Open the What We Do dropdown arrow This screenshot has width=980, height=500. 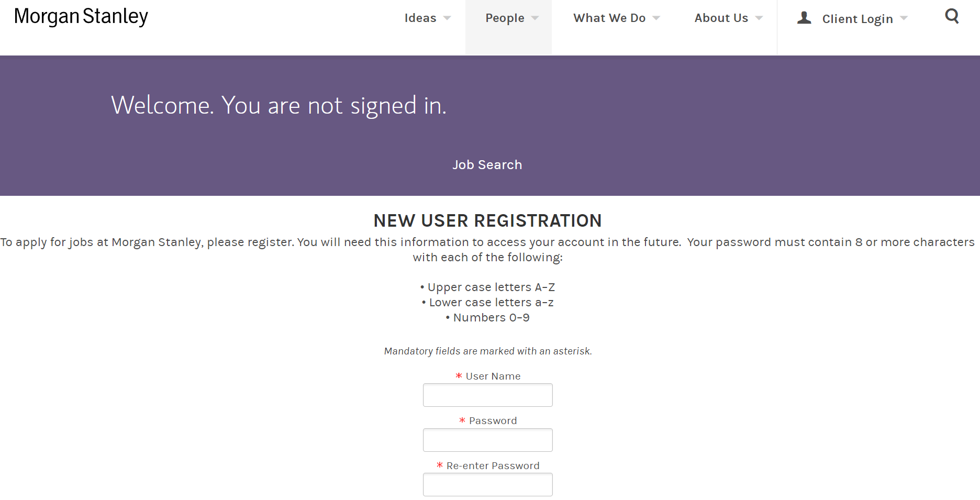[x=656, y=18]
